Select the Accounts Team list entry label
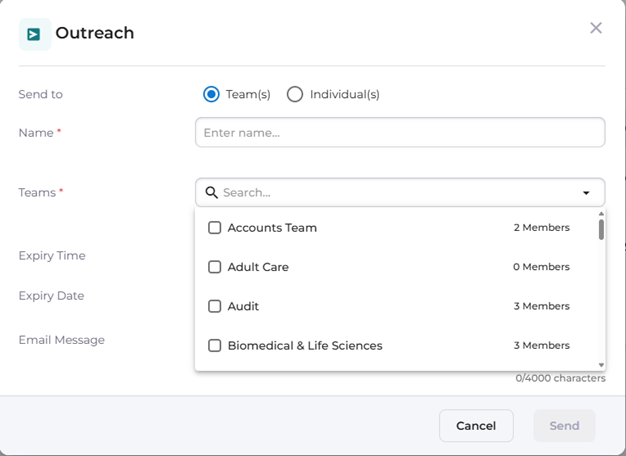 click(272, 228)
